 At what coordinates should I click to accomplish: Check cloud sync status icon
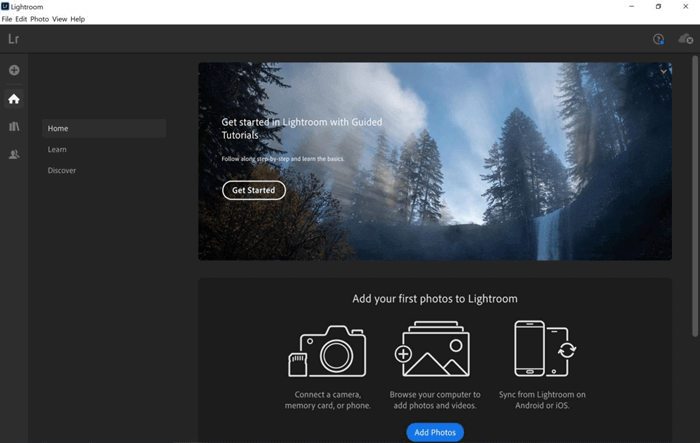[x=685, y=39]
